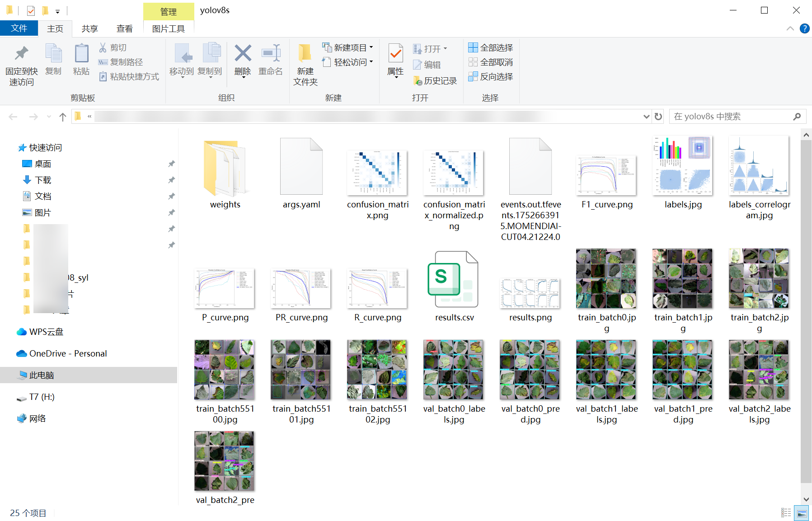Refresh the current folder view

[658, 117]
